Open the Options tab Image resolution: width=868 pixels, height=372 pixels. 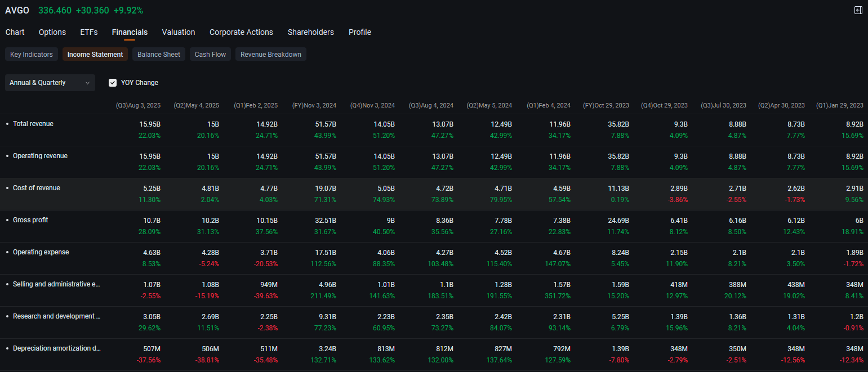[52, 32]
